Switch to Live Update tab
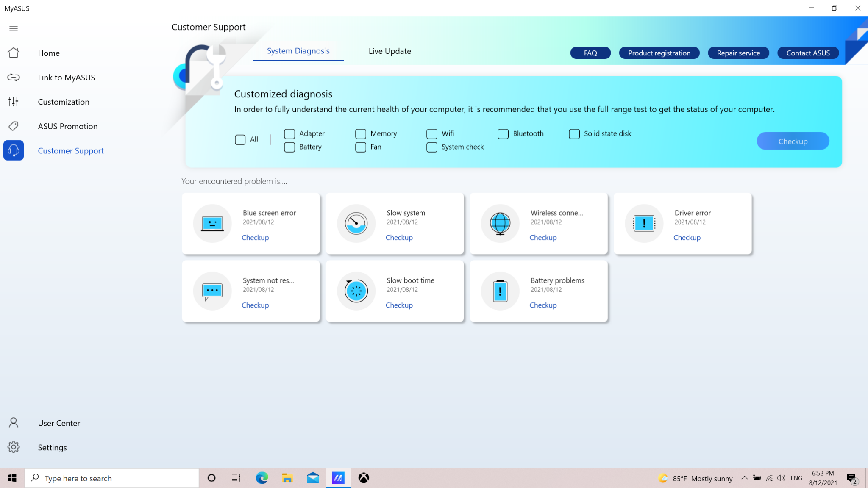This screenshot has height=488, width=868. (x=389, y=51)
